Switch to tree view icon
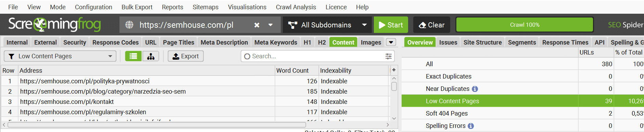The image size is (644, 132). [x=151, y=56]
